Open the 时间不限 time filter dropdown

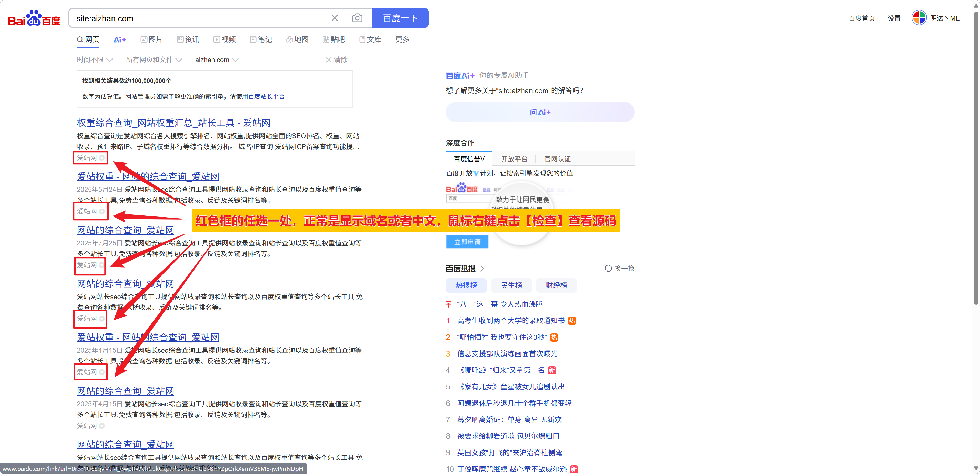pos(95,60)
